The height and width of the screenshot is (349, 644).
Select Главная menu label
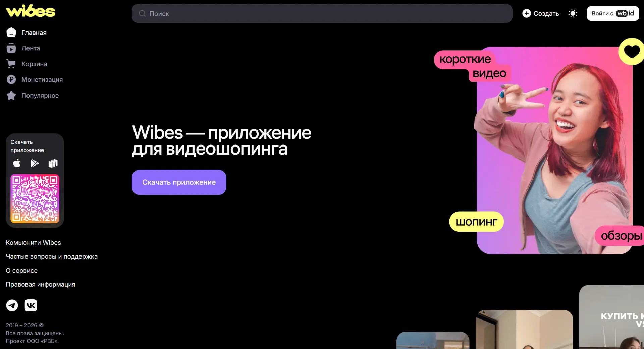pos(34,33)
